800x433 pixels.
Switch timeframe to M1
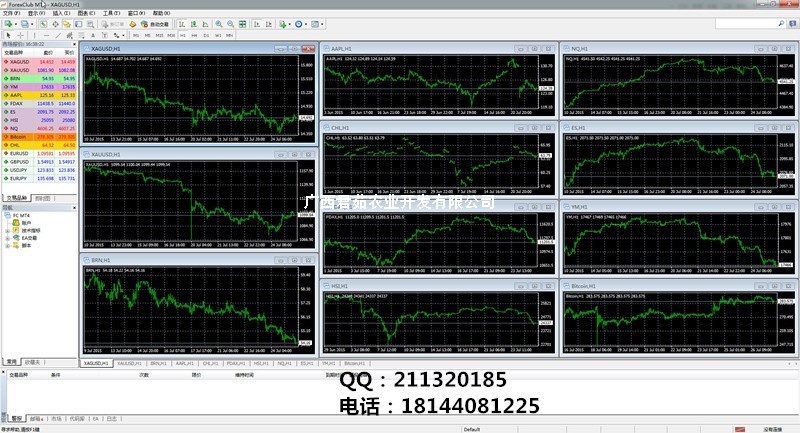click(x=136, y=35)
